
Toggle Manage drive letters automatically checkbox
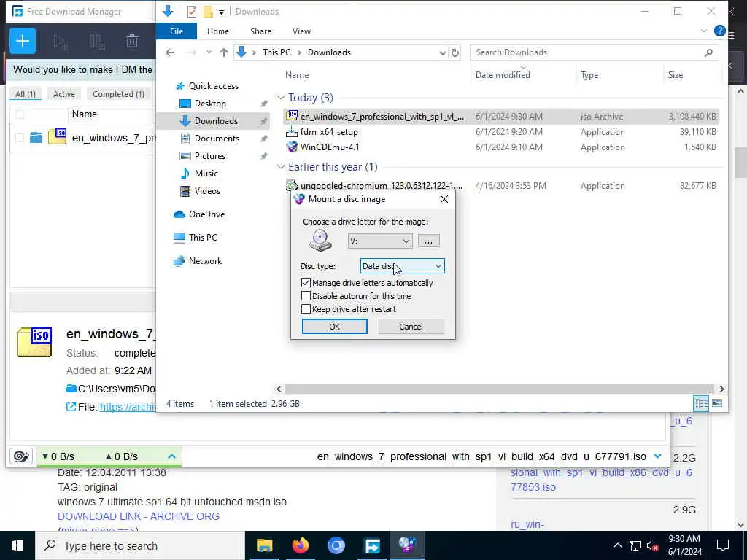click(x=306, y=283)
